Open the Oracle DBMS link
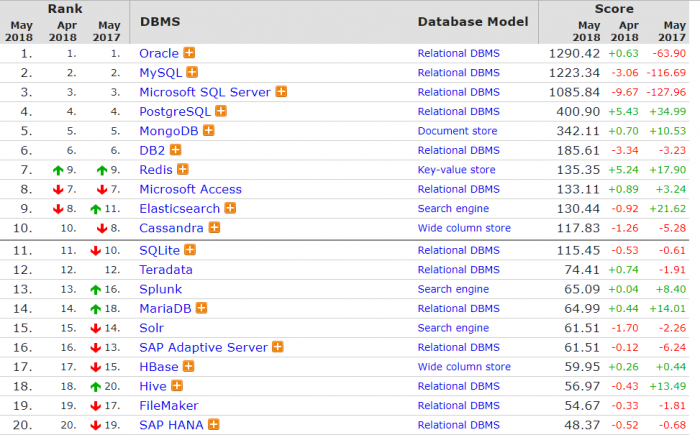 159,53
